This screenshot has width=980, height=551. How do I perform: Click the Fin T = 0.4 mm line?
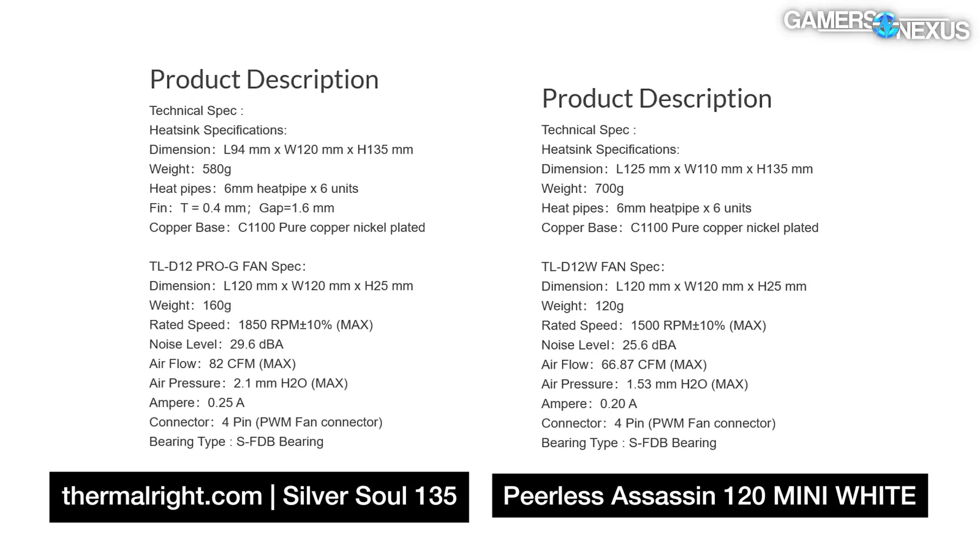click(241, 208)
